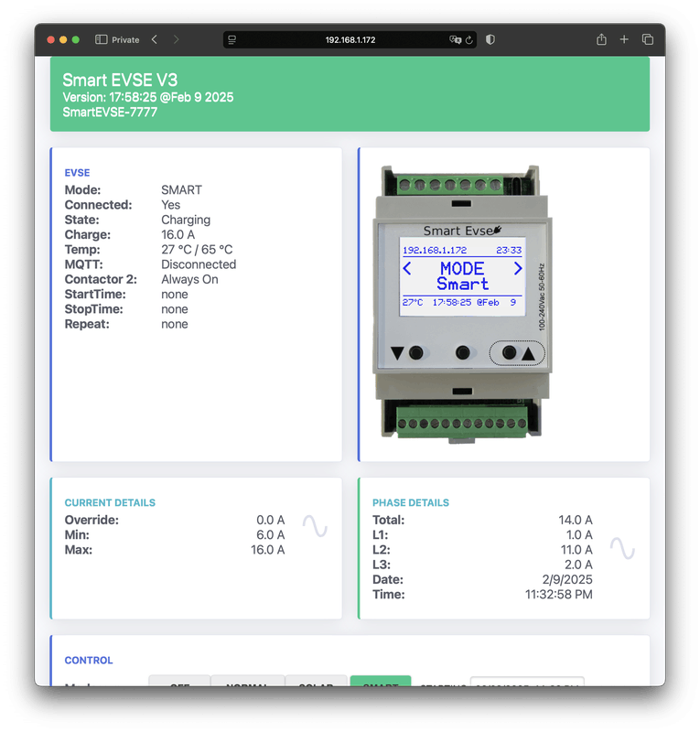Click the right arrow on the EVSE display
The width and height of the screenshot is (700, 732).
point(517,268)
